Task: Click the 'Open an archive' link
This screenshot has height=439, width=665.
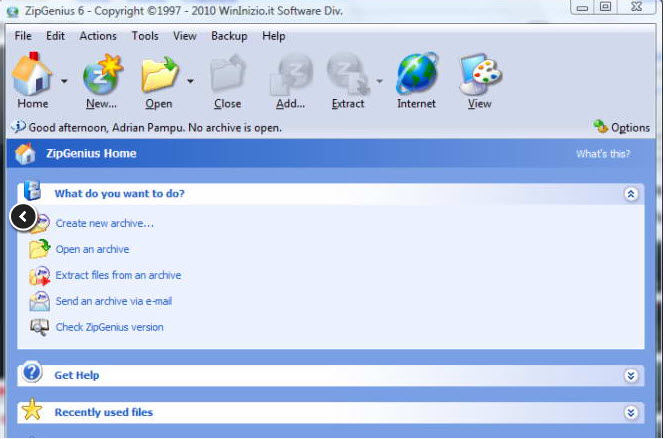Action: [x=92, y=249]
